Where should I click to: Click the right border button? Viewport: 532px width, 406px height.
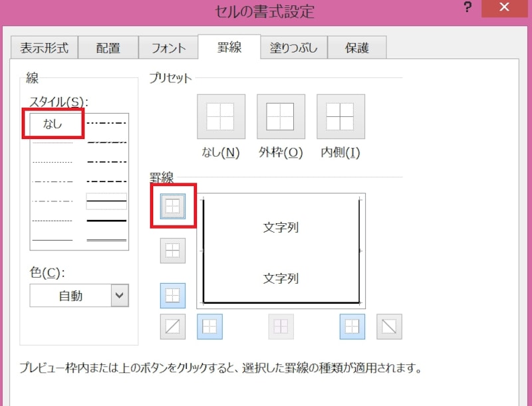tap(352, 326)
